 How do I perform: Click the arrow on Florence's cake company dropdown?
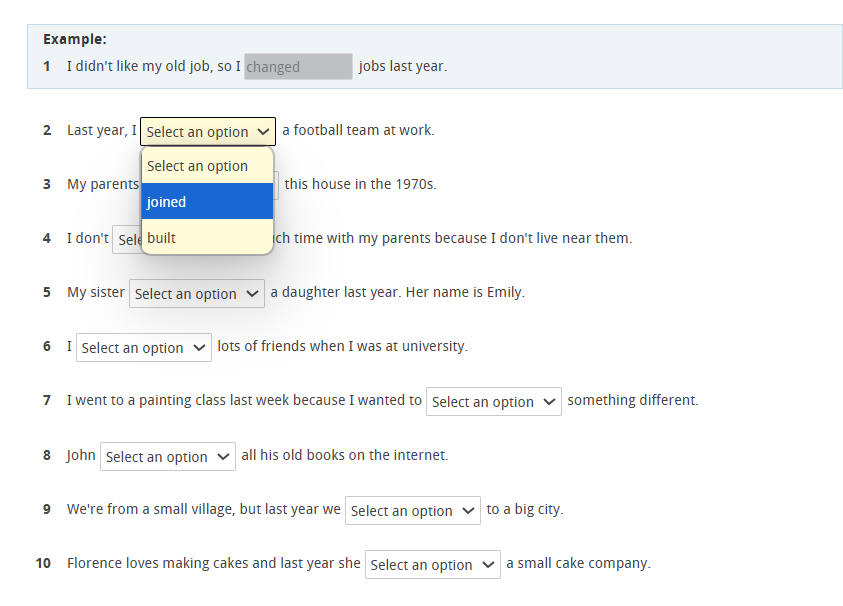point(486,563)
